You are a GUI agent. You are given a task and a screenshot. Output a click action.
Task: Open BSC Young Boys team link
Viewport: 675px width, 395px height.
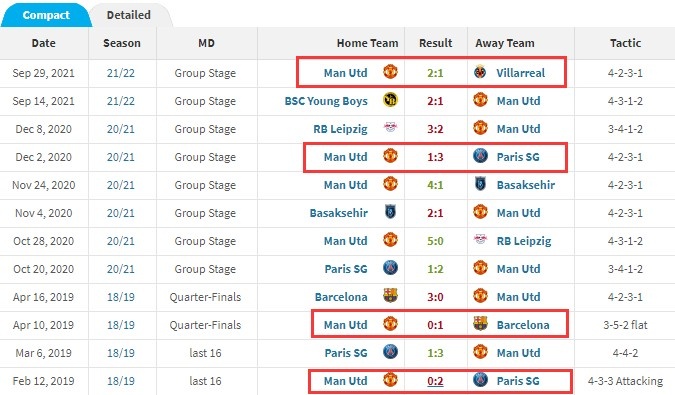[326, 101]
